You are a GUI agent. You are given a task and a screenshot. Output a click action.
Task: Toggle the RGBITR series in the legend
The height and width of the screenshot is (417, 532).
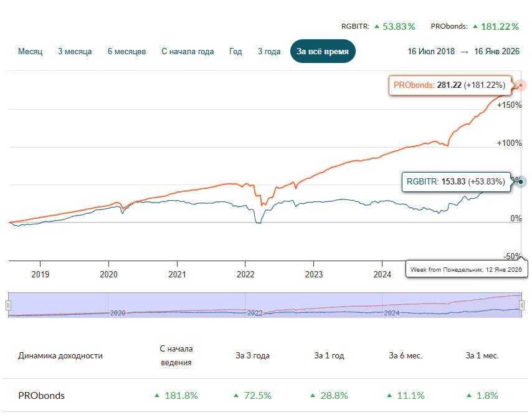[x=355, y=27]
